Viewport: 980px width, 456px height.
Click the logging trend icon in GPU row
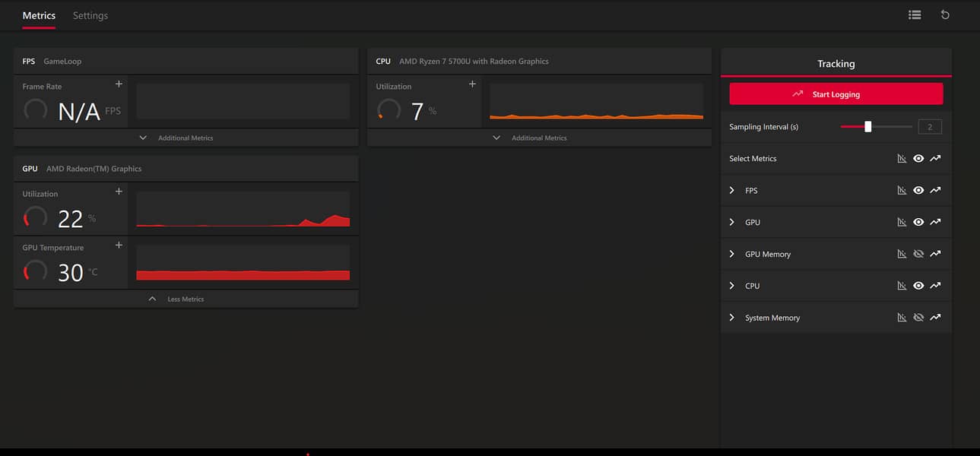[x=935, y=223]
